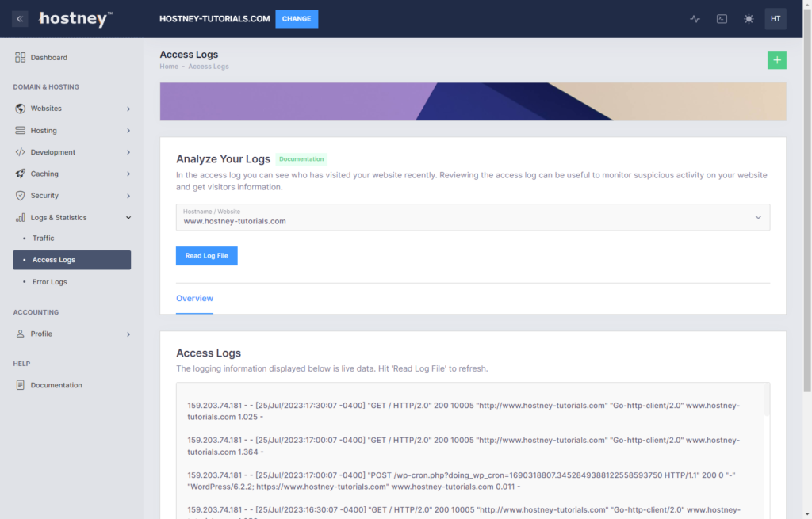Open the Development code icon
The width and height of the screenshot is (812, 519).
pyautogui.click(x=19, y=151)
